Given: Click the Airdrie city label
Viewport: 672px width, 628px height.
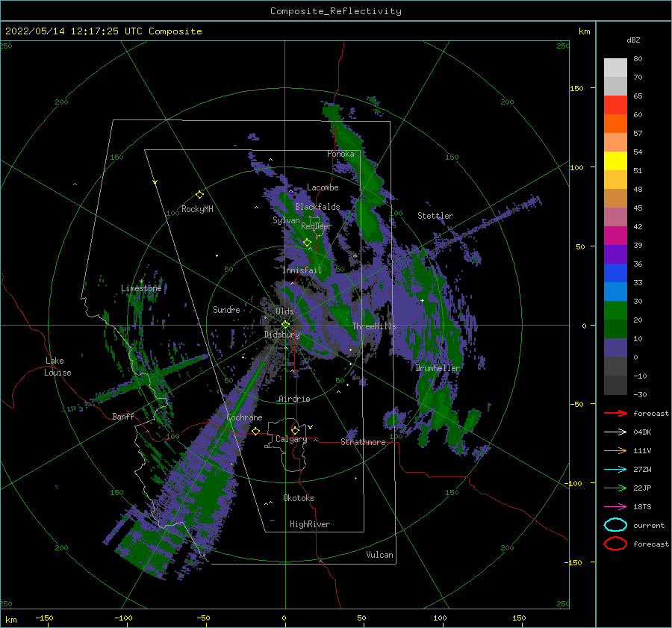Looking at the screenshot, I should tap(294, 399).
